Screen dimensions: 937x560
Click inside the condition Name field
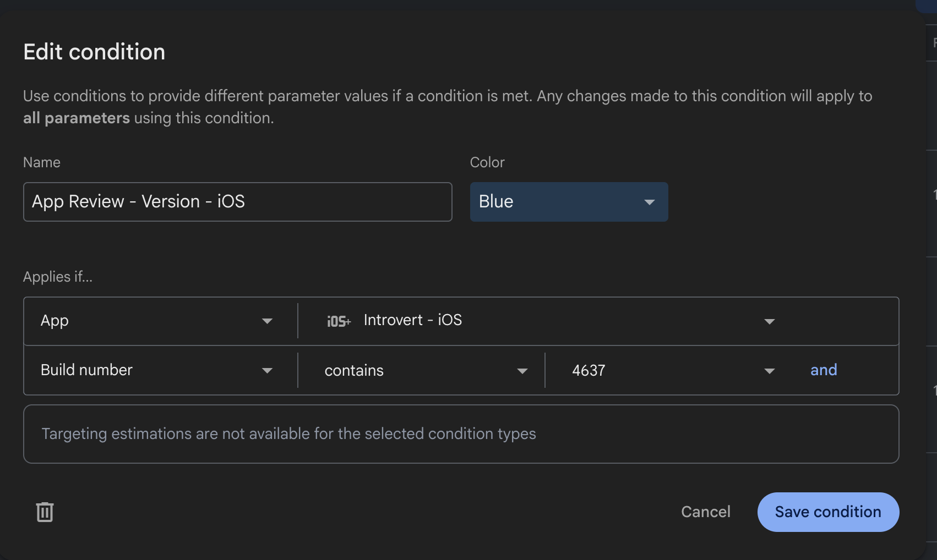237,201
